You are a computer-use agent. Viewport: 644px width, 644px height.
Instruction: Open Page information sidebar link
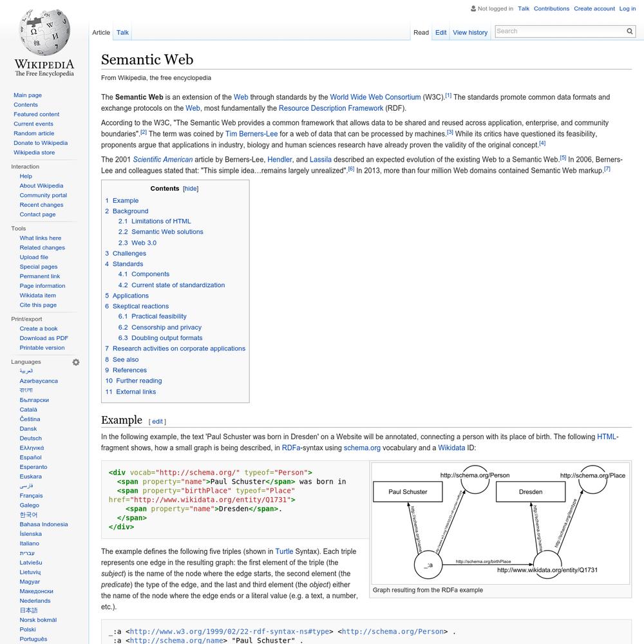pos(43,286)
